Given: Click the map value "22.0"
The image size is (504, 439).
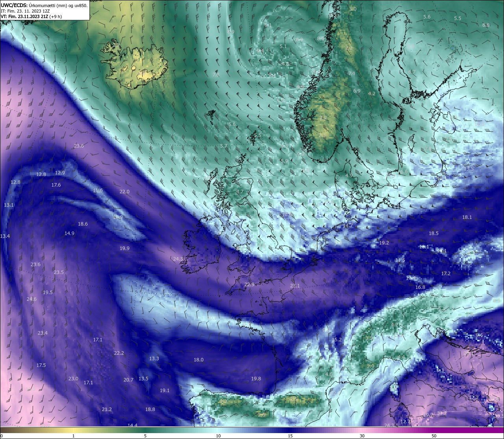Looking at the screenshot, I should [x=124, y=191].
